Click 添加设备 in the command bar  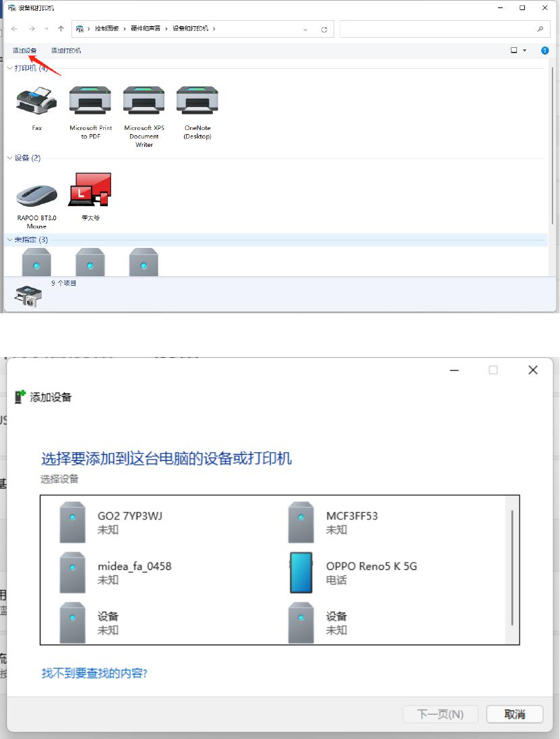click(24, 51)
